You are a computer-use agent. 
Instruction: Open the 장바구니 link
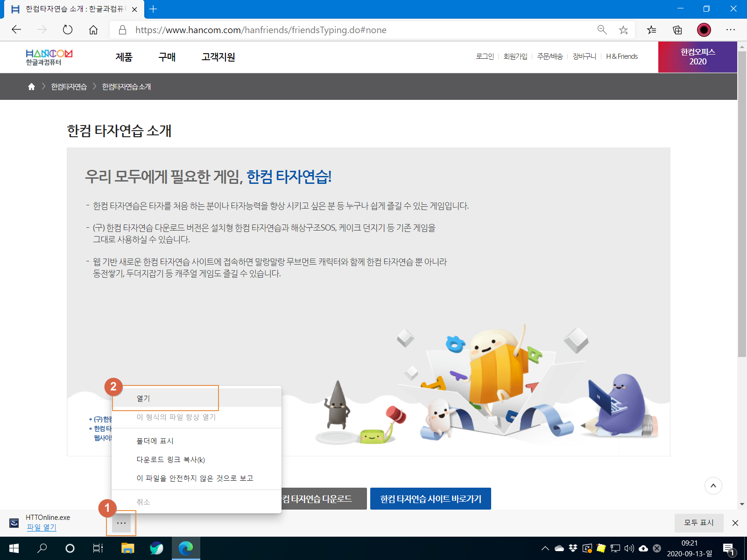(585, 56)
